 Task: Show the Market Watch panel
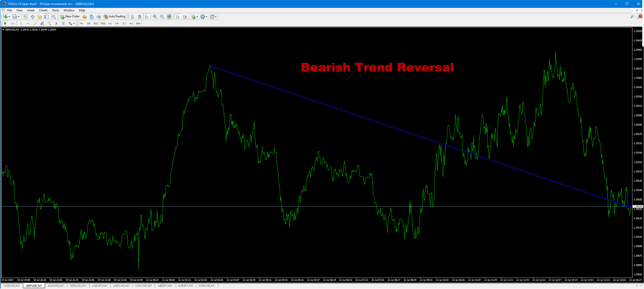coord(25,17)
